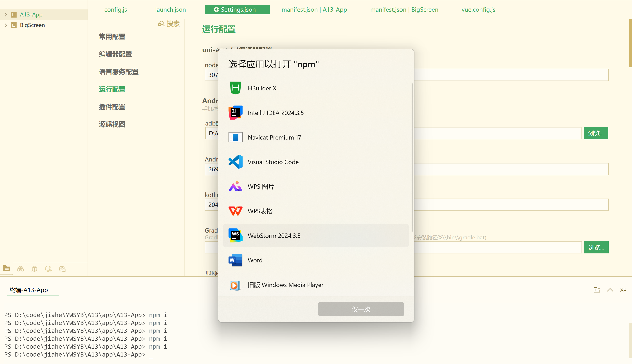
Task: Select HBuilder X app icon in dialog
Action: (x=235, y=88)
